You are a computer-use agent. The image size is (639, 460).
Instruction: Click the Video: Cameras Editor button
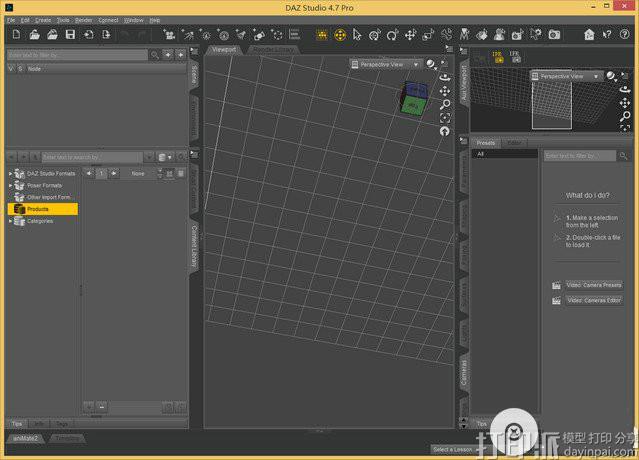594,300
